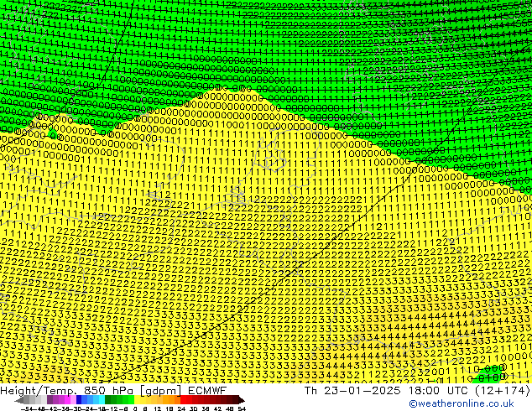Click the yellow swatch in the legend
The width and height of the screenshot is (532, 411).
click(137, 400)
